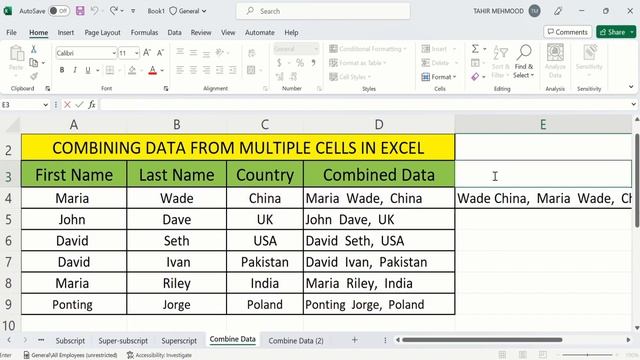The width and height of the screenshot is (640, 360).
Task: Click the Comma Style icon
Action: pos(313,63)
